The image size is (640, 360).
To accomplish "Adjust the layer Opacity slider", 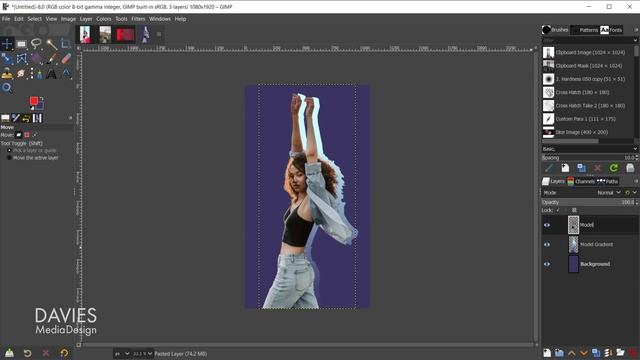I will tap(589, 202).
